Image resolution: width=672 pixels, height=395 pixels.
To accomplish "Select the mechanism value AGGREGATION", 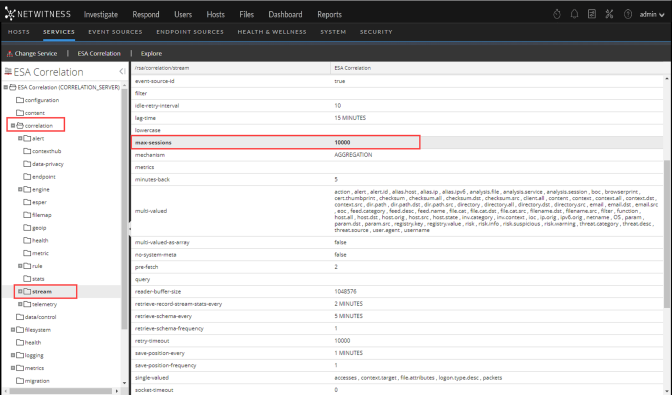I will click(x=353, y=155).
